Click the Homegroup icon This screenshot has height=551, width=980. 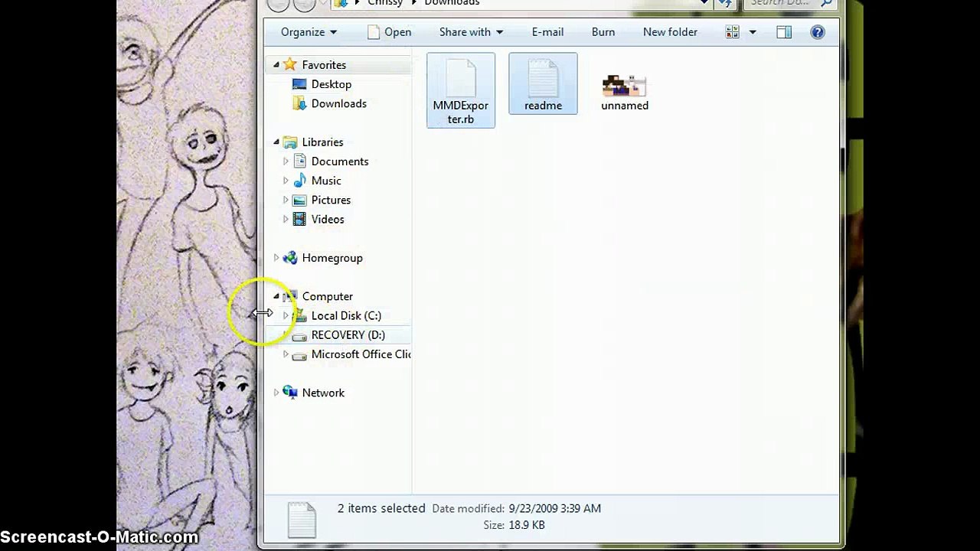tap(290, 258)
